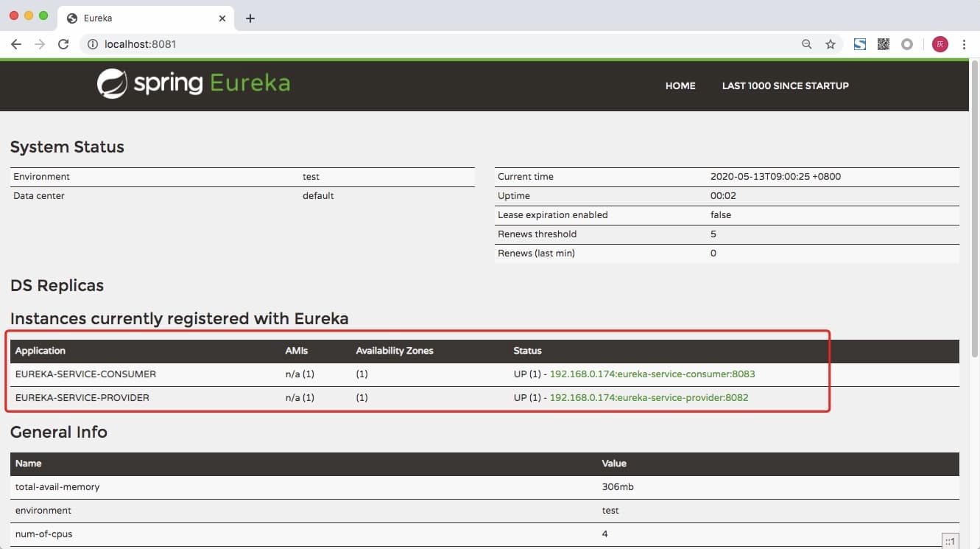This screenshot has width=980, height=549.
Task: Open the eureka-service-provider:8082 instance link
Action: pos(649,397)
